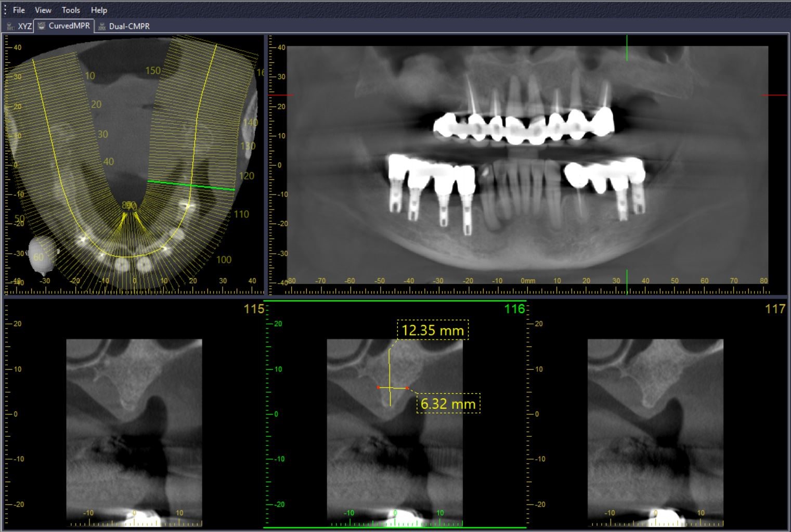
Task: Open the Tools menu
Action: click(x=71, y=10)
